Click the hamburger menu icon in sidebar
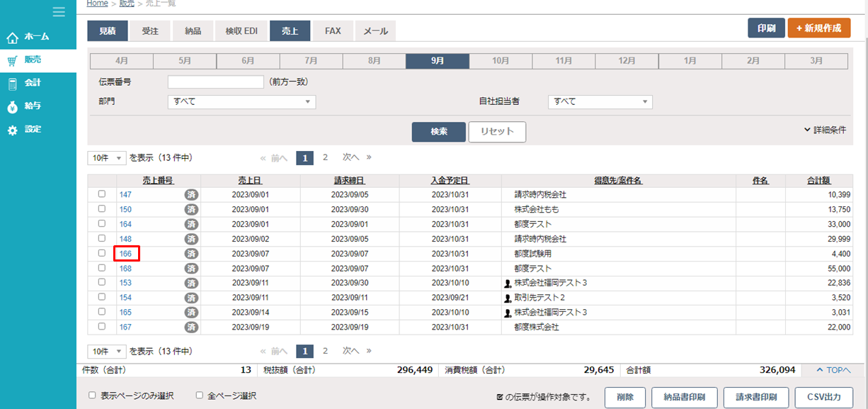This screenshot has height=409, width=868. tap(59, 11)
